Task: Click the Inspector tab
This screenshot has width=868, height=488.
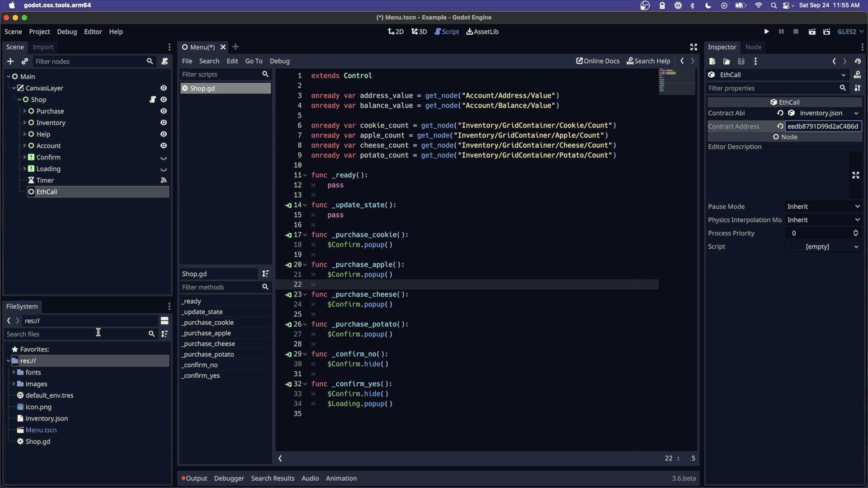Action: click(722, 47)
